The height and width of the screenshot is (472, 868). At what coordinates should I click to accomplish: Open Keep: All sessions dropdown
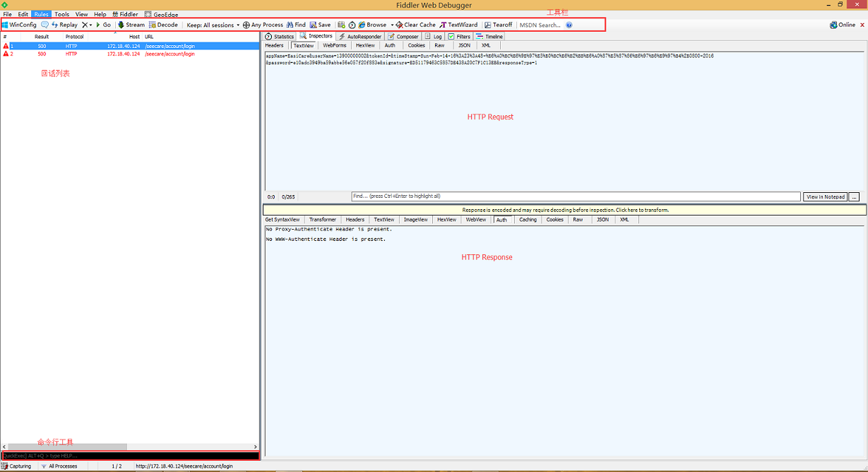tap(213, 25)
